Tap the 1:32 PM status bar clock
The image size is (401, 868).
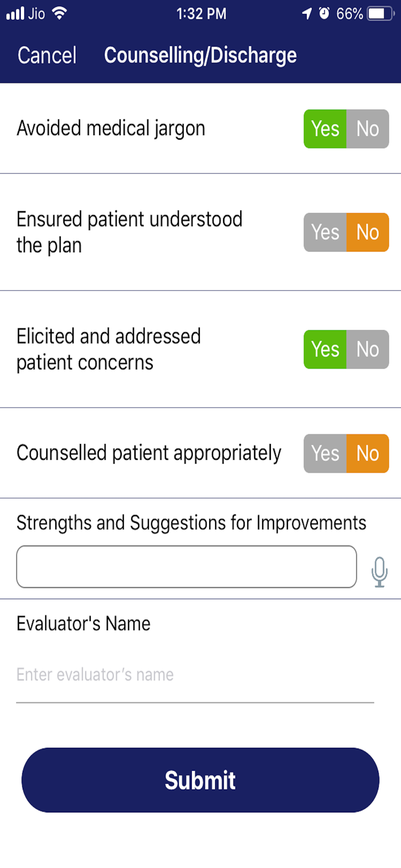tap(201, 14)
